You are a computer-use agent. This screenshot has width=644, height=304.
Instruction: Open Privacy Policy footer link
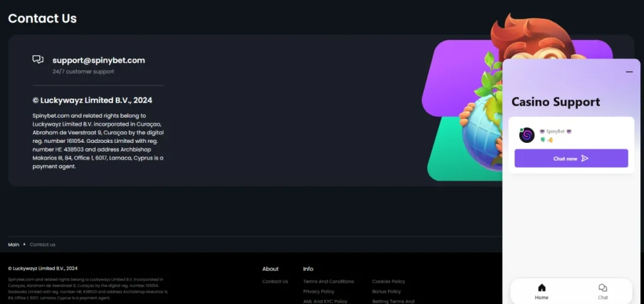click(319, 291)
